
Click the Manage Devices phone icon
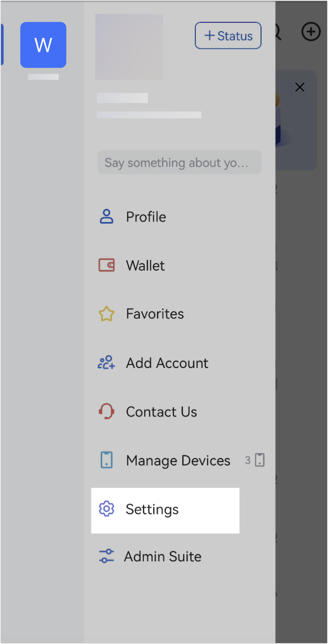tap(106, 461)
